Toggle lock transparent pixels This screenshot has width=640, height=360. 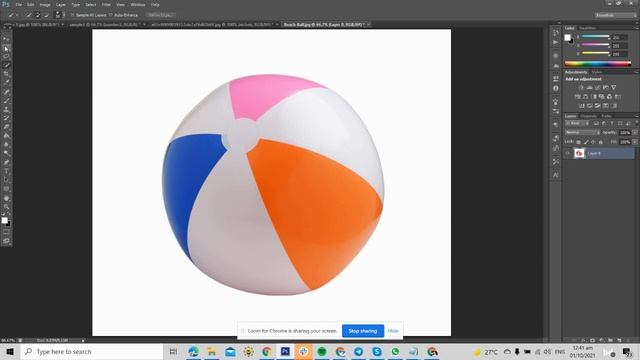pos(578,142)
